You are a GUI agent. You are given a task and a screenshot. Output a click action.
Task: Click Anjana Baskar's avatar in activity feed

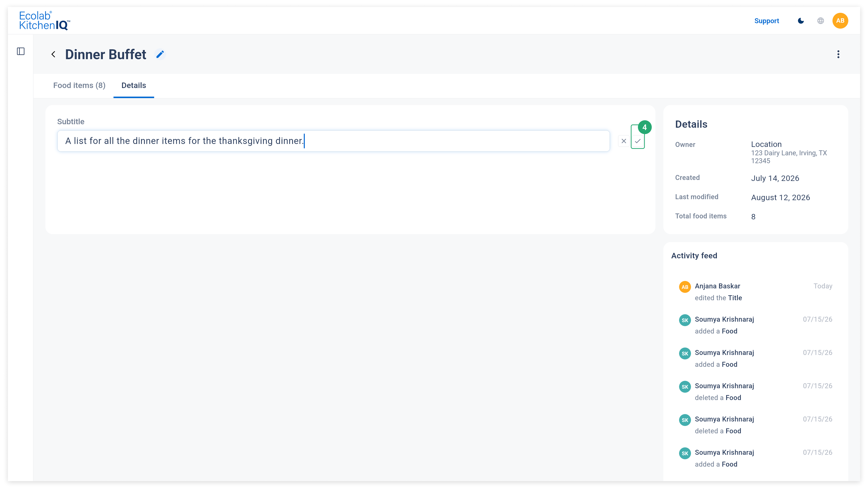pyautogui.click(x=685, y=287)
